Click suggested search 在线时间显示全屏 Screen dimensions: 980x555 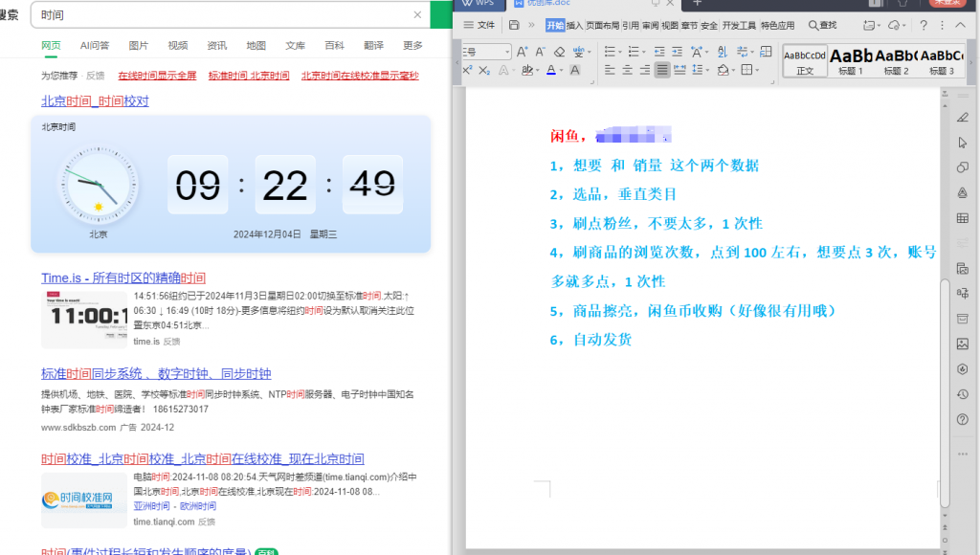(x=157, y=76)
